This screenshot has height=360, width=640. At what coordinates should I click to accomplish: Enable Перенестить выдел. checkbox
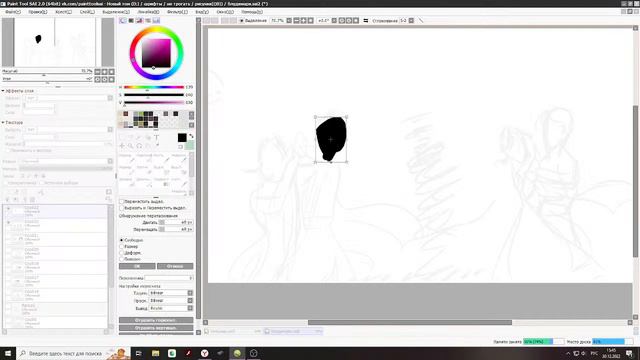[122, 202]
